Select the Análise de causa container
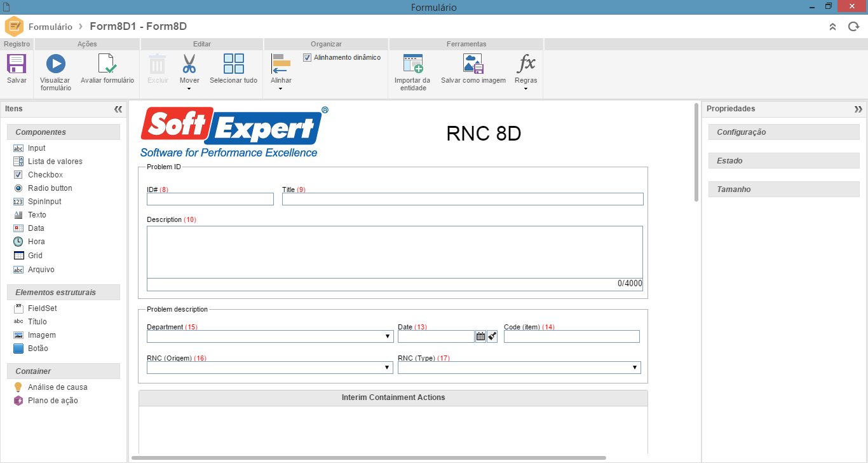This screenshot has height=463, width=868. coord(50,387)
